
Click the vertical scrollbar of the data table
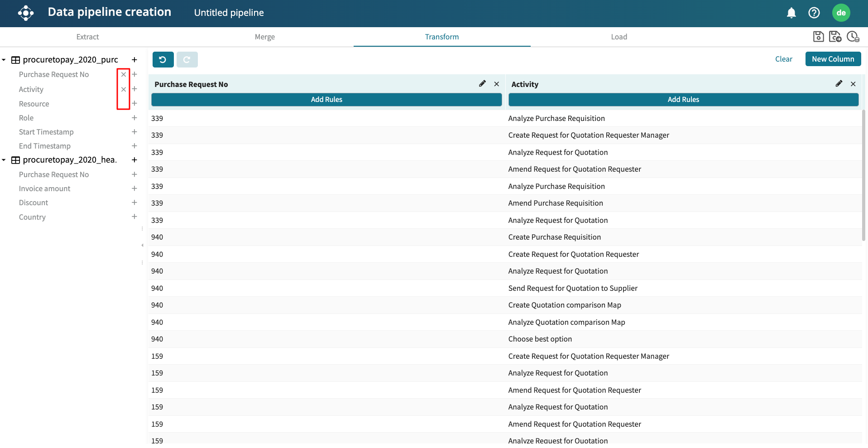(863, 177)
